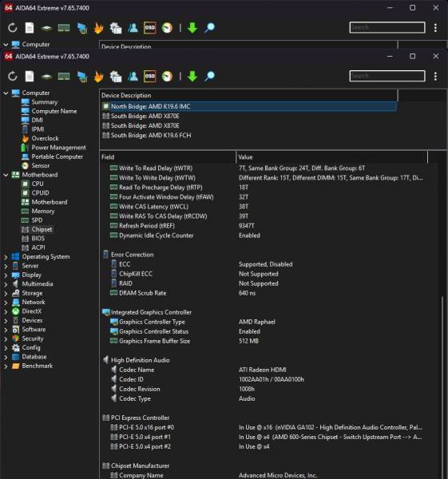
Task: Expand the Network node
Action: point(6,303)
